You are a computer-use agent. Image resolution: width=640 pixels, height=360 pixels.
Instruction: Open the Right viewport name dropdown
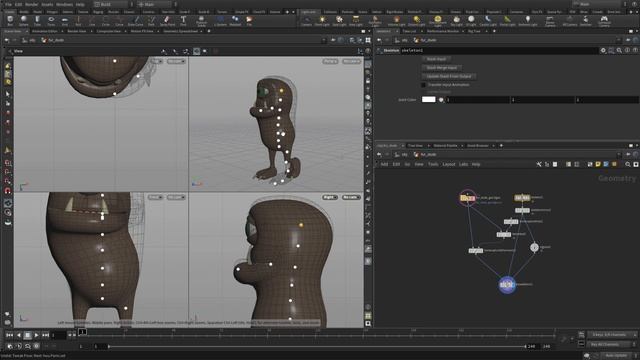click(x=330, y=197)
